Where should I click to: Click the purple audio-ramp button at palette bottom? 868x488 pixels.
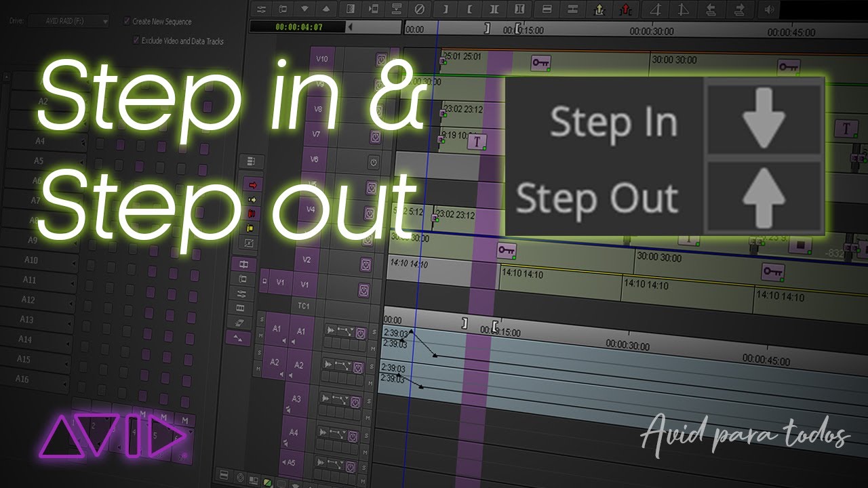click(238, 338)
